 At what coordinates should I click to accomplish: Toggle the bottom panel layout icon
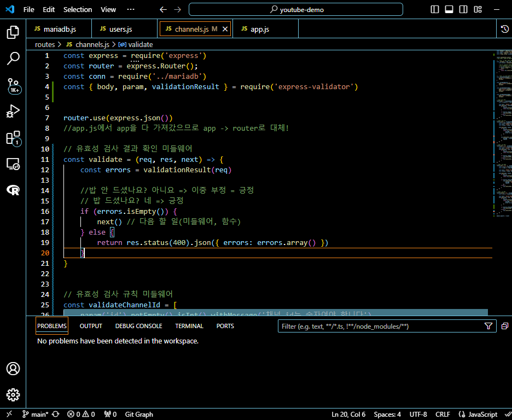[449, 9]
